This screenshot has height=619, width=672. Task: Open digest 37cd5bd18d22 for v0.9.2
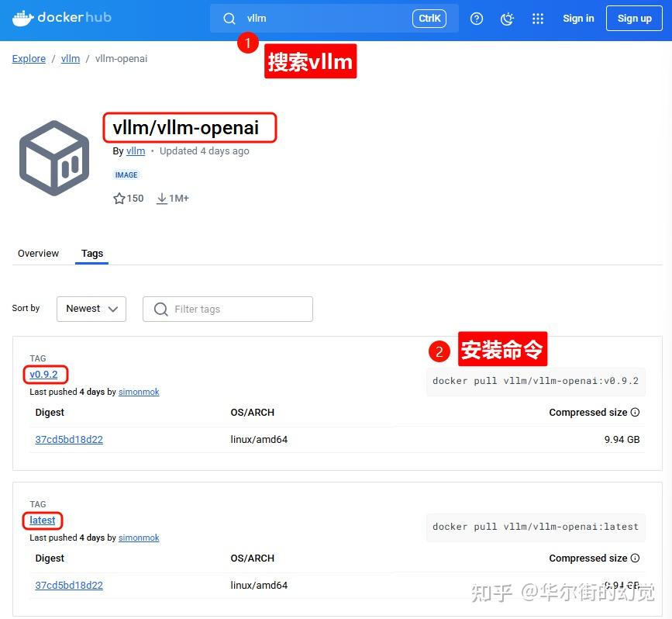(x=69, y=439)
